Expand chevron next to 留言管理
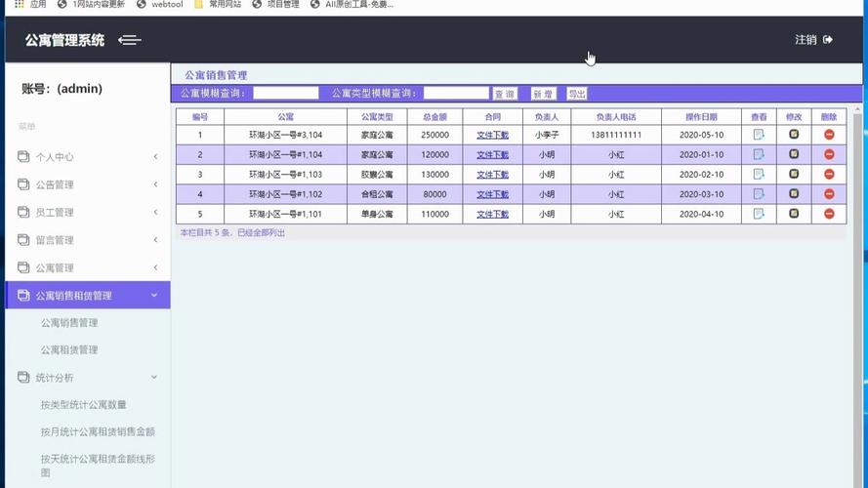The width and height of the screenshot is (868, 488). point(155,239)
